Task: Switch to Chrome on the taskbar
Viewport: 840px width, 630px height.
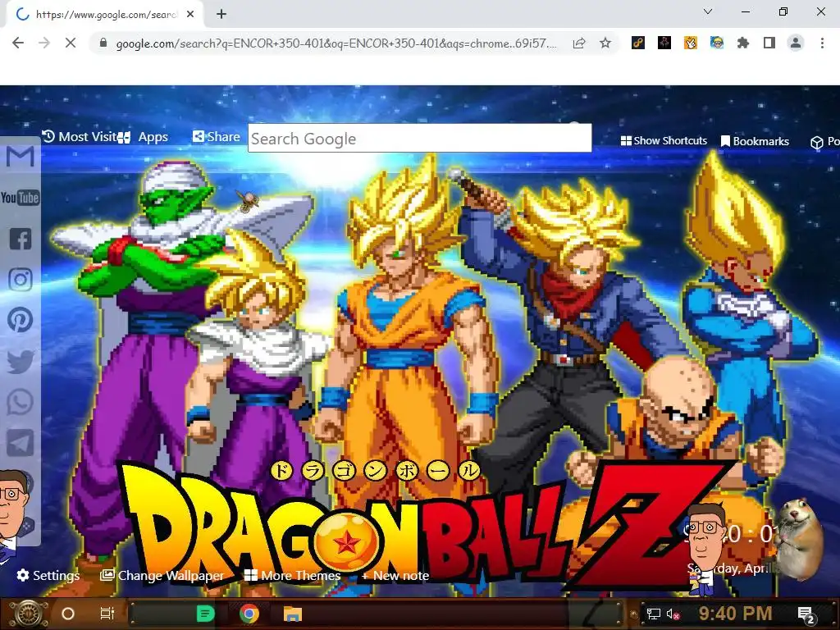Action: click(249, 614)
